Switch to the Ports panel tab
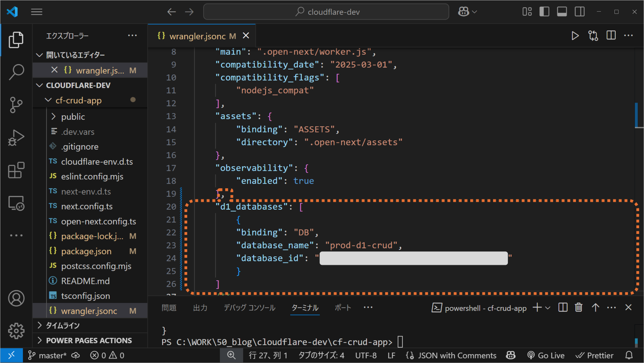This screenshot has height=363, width=644. click(x=343, y=308)
